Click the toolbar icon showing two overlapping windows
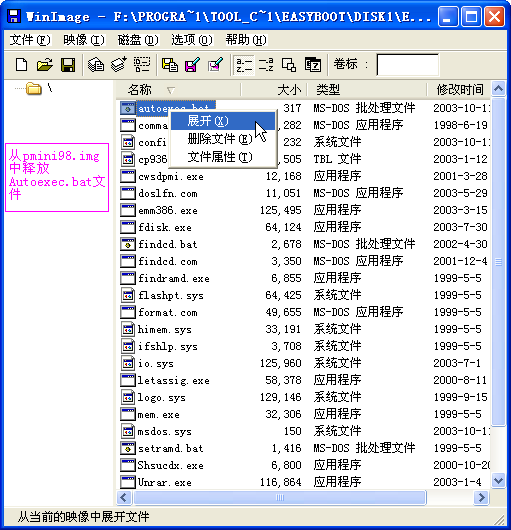 [289, 65]
